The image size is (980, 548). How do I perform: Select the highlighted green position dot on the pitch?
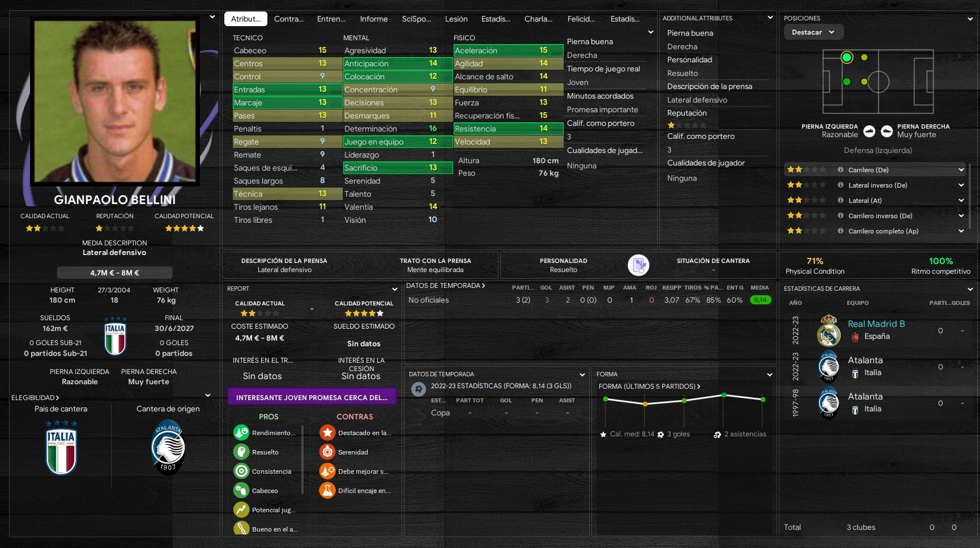847,57
